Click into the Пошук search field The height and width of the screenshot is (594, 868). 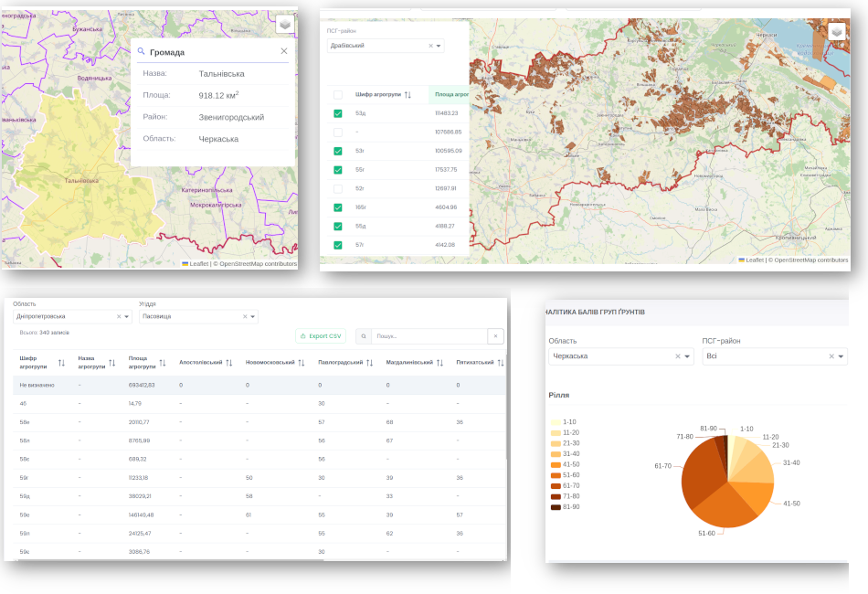pos(428,336)
